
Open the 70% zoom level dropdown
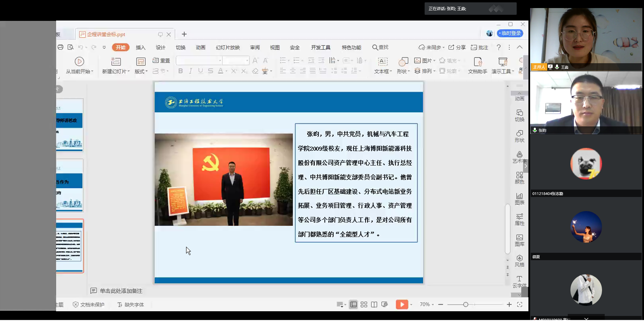click(427, 305)
